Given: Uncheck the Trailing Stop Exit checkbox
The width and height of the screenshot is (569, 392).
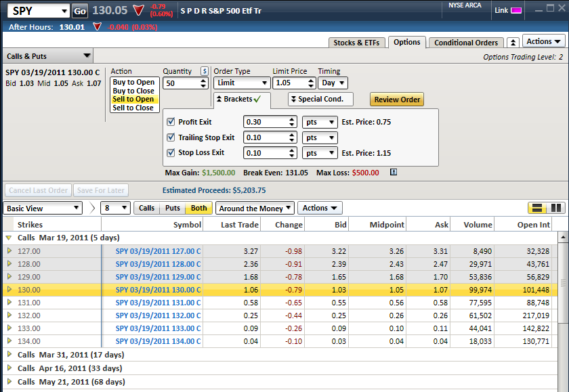Looking at the screenshot, I should point(171,137).
